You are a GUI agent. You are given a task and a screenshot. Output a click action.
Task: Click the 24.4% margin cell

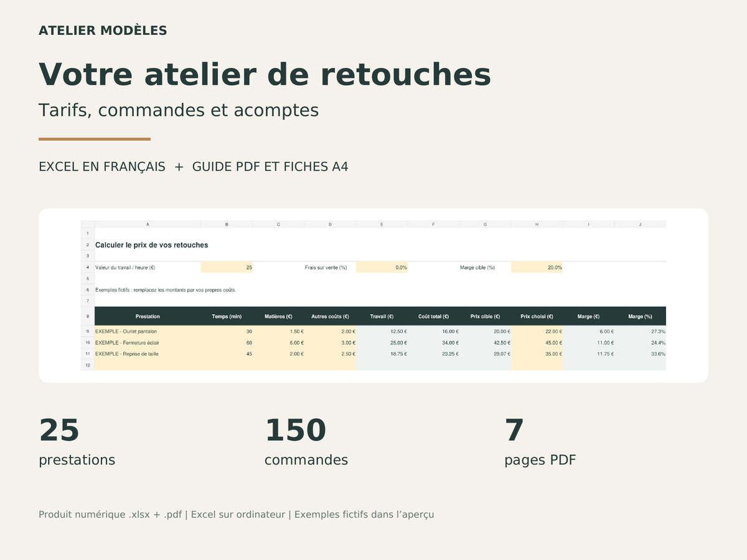click(x=640, y=343)
